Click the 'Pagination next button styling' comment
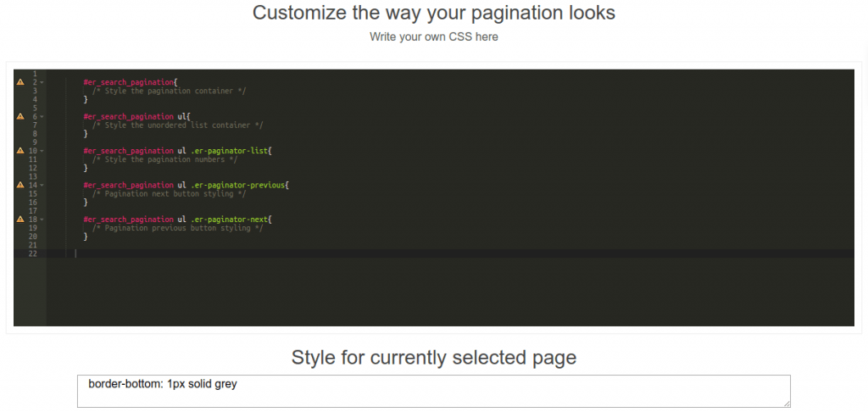 [x=169, y=194]
